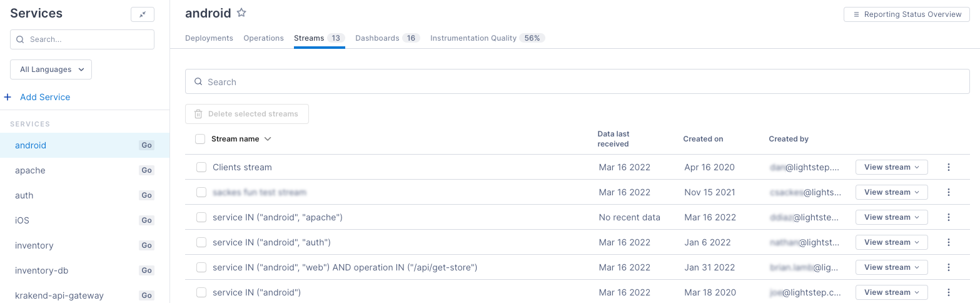Open the All Languages dropdown
Image resolution: width=980 pixels, height=303 pixels.
point(51,69)
